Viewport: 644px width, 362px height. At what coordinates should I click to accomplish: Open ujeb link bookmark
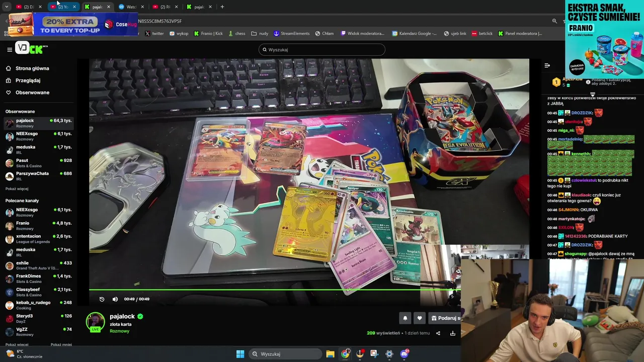[455, 34]
